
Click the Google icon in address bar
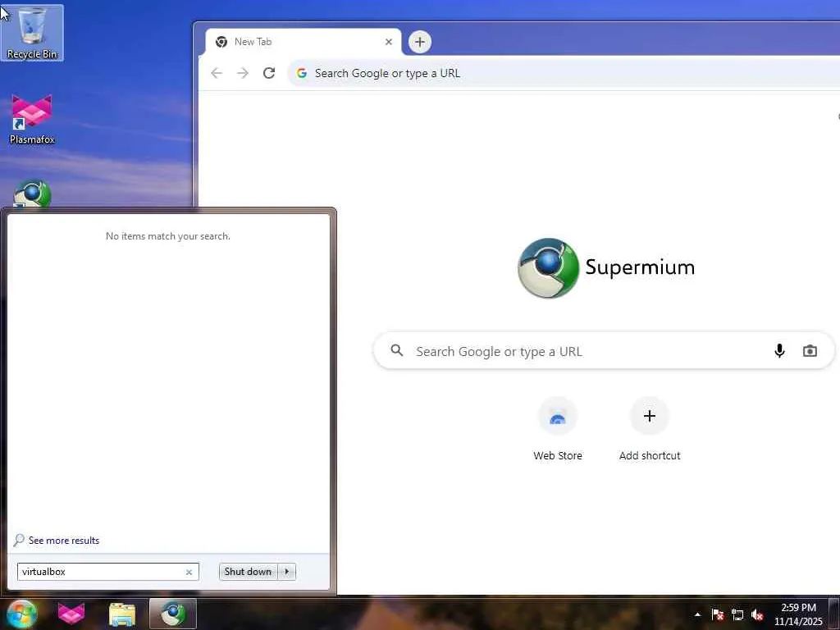pos(302,73)
